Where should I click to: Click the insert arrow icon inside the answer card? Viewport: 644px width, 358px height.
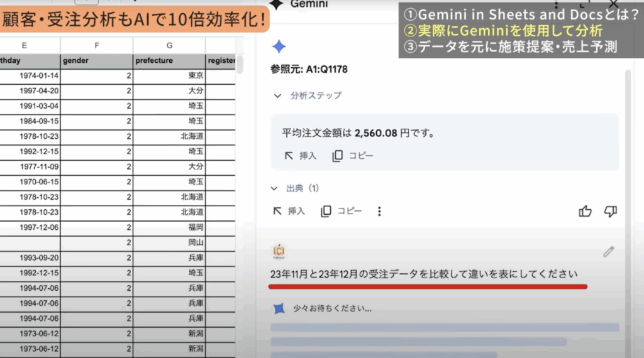pyautogui.click(x=289, y=156)
